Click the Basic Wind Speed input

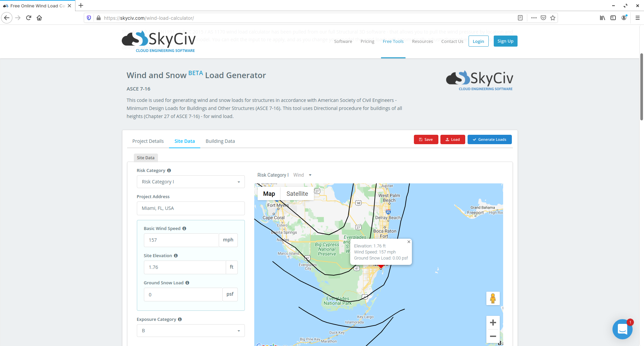tap(181, 240)
